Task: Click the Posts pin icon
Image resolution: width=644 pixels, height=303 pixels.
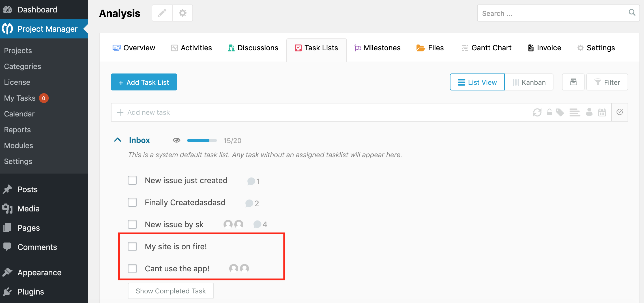Action: [7, 189]
